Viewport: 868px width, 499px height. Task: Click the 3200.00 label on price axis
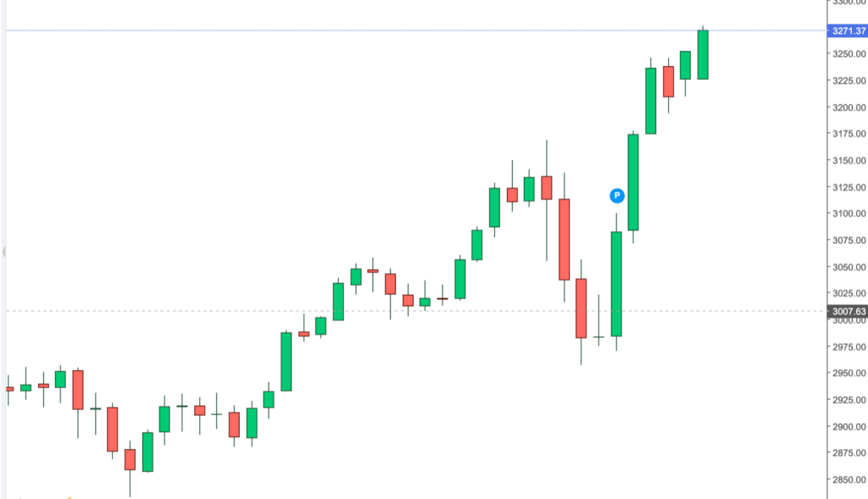pos(848,108)
